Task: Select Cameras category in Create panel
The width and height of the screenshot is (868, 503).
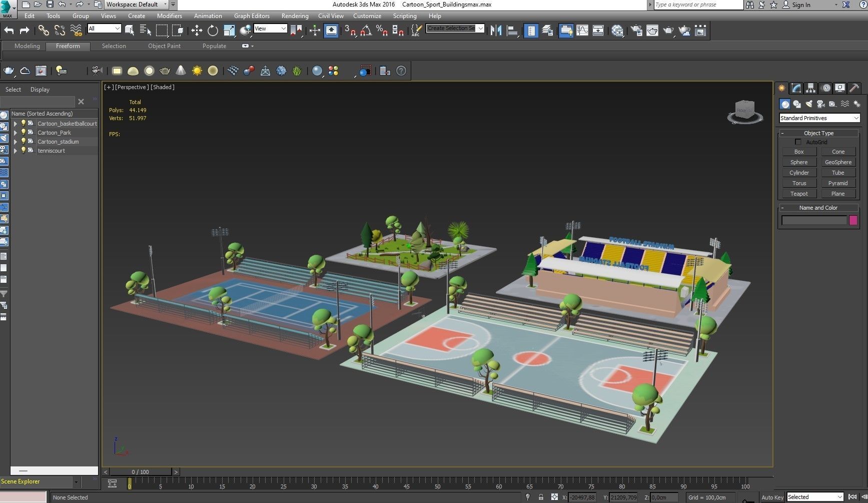Action: tap(821, 104)
